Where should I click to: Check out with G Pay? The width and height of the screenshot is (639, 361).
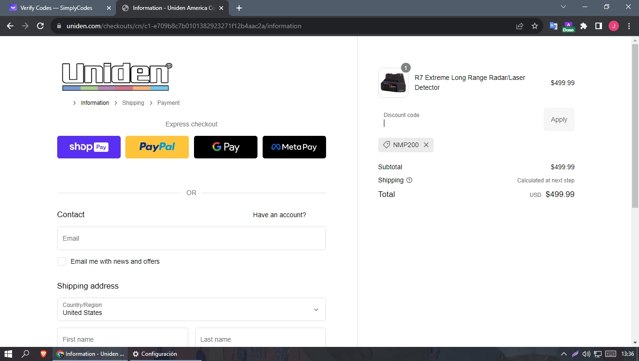pos(226,147)
